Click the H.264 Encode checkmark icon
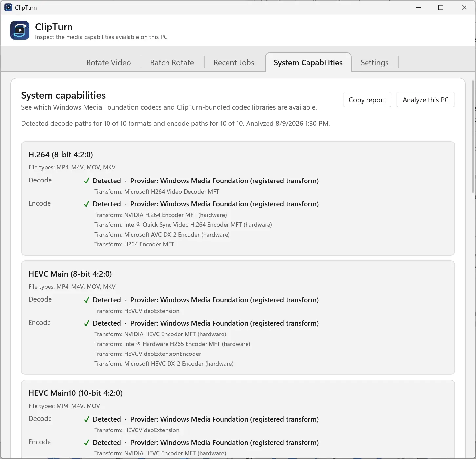 (x=87, y=204)
